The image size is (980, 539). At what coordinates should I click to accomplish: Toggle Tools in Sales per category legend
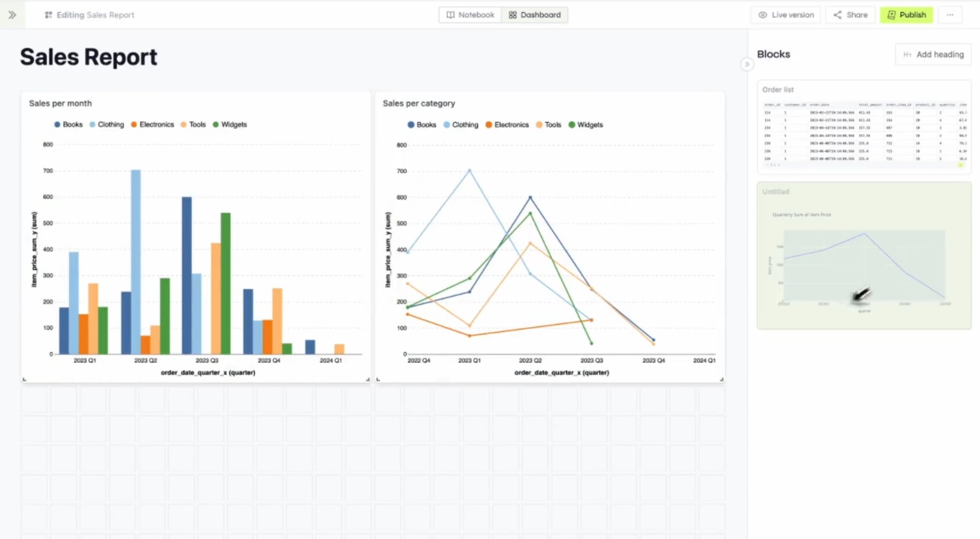[549, 125]
